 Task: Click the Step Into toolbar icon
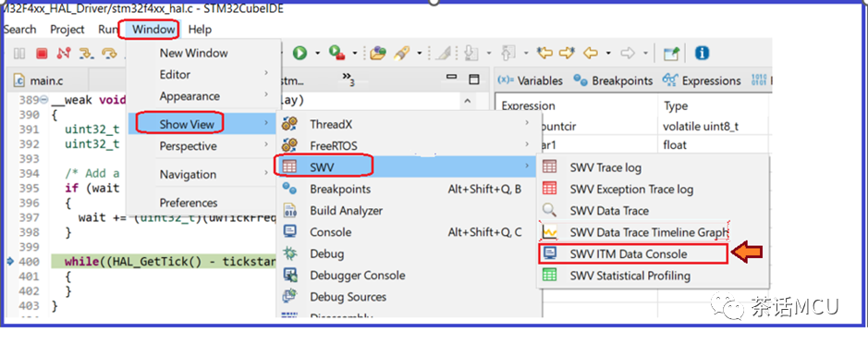[x=86, y=53]
